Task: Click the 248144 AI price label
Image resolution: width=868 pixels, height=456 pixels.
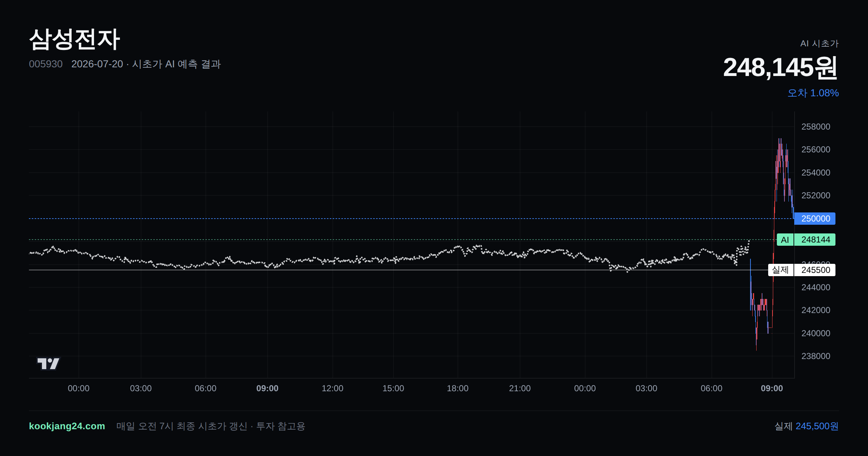Action: point(815,240)
